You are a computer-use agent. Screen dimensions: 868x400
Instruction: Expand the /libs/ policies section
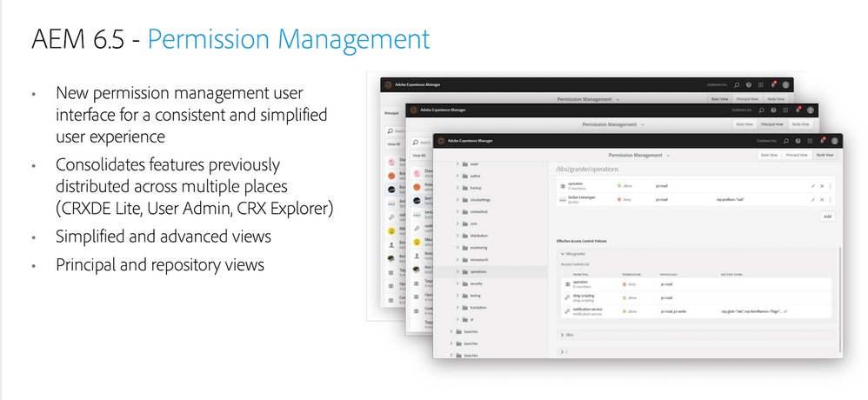(x=561, y=333)
